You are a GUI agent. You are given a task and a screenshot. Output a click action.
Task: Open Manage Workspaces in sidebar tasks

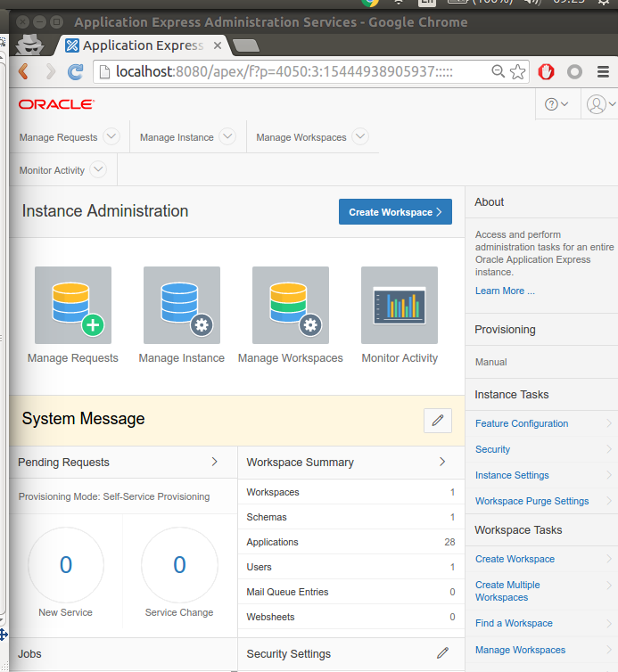pyautogui.click(x=520, y=650)
